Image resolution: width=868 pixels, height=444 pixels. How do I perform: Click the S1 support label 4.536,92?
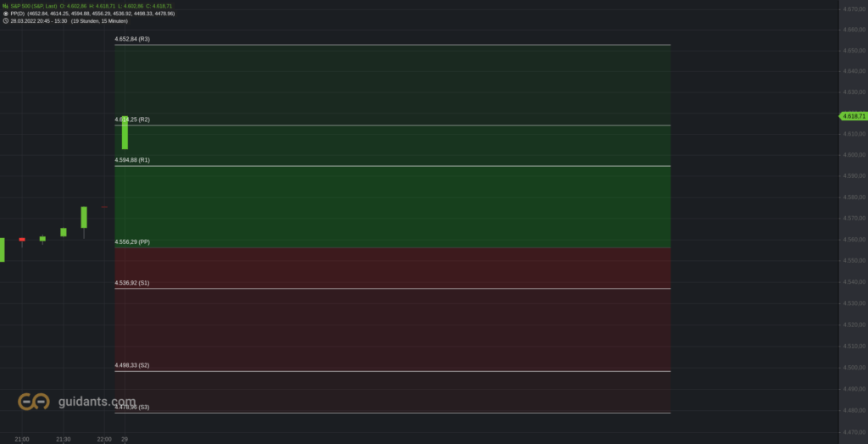pos(131,283)
